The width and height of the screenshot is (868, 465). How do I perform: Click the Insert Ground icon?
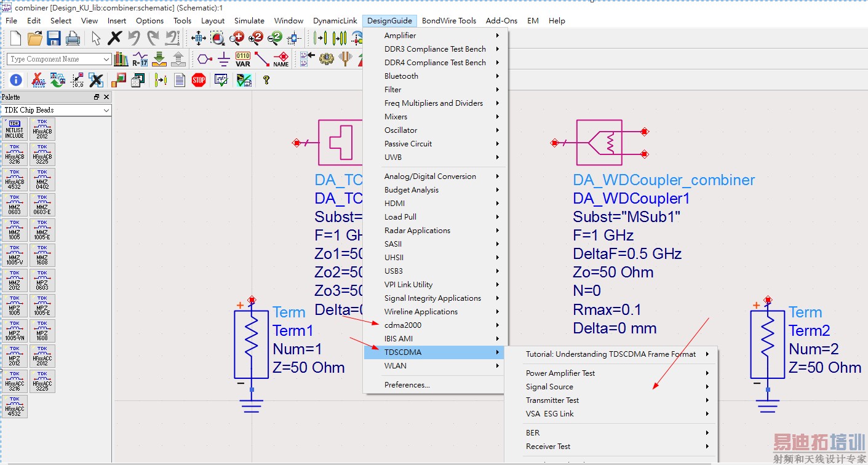[224, 59]
